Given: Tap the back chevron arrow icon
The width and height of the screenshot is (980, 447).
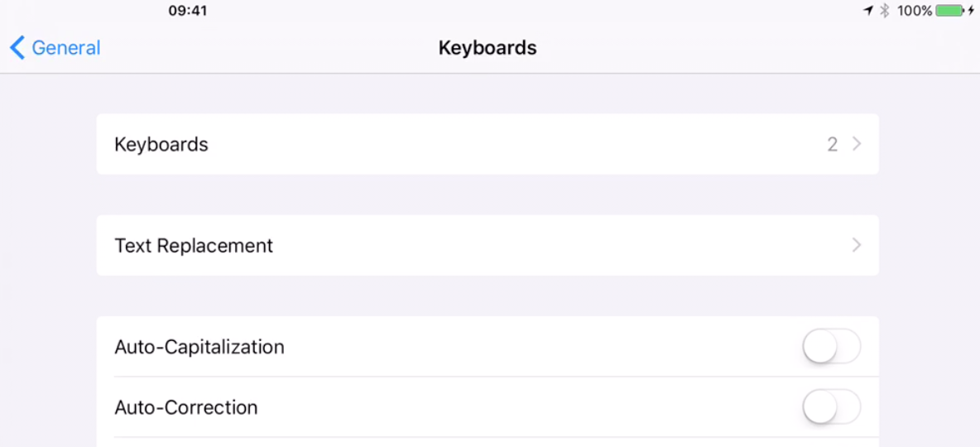Looking at the screenshot, I should pos(17,48).
